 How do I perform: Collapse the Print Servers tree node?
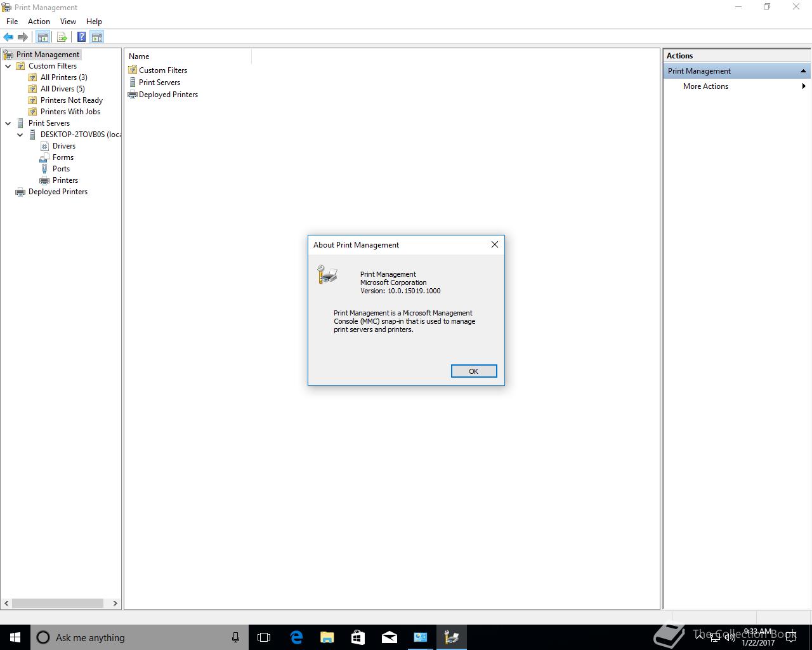(x=8, y=123)
